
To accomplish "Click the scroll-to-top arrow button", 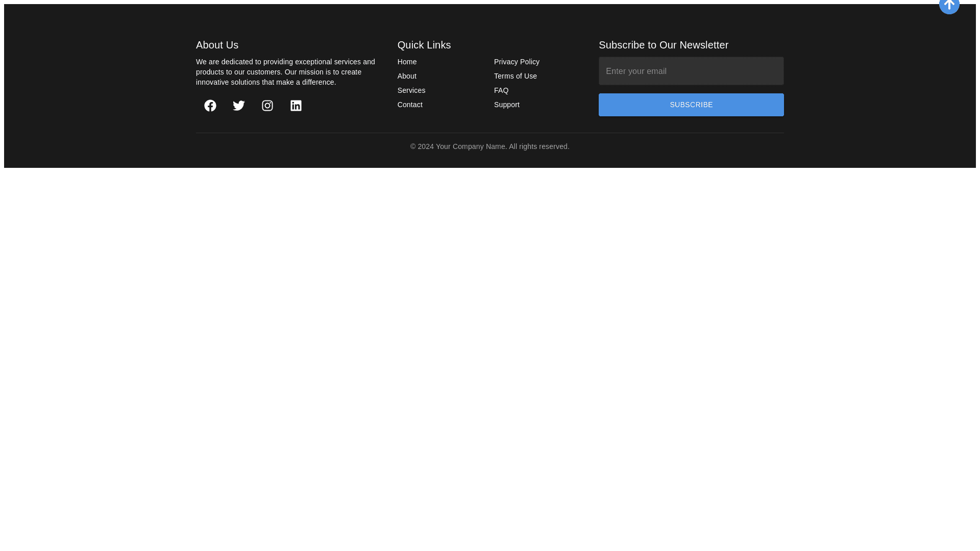I will pos(949,5).
